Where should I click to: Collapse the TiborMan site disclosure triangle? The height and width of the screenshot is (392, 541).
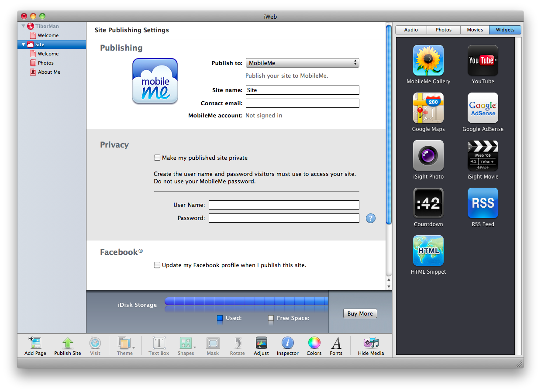pos(24,26)
